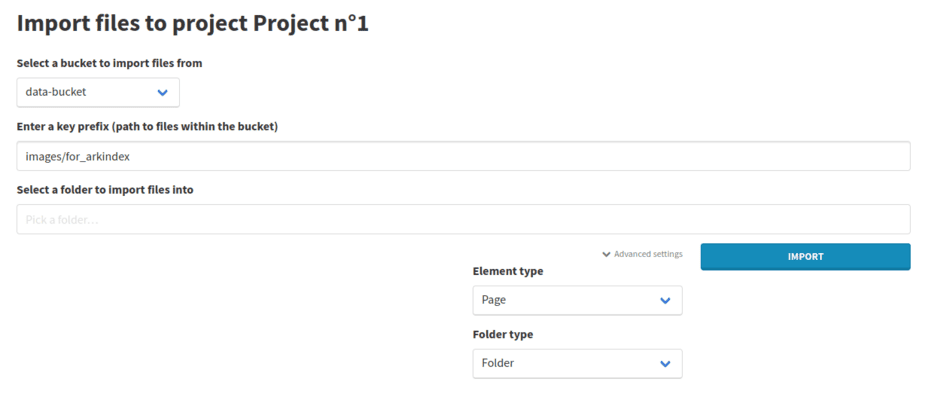Click the 'Page' value text in selector
The image size is (928, 394).
pyautogui.click(x=494, y=300)
